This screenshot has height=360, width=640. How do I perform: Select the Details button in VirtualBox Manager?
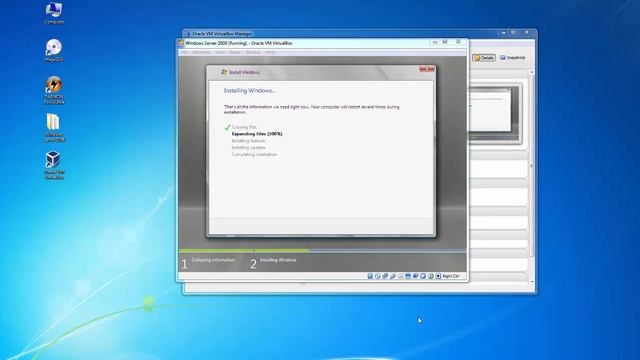484,58
